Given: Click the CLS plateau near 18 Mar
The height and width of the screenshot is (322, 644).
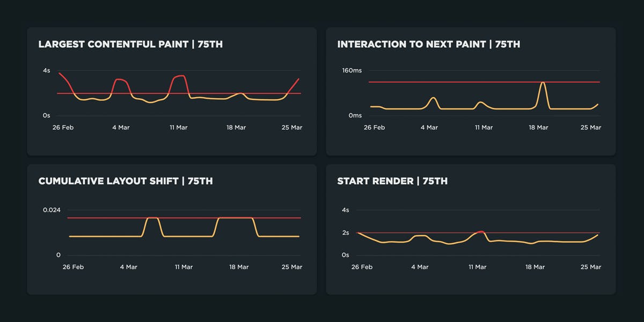Looking at the screenshot, I should (x=236, y=217).
